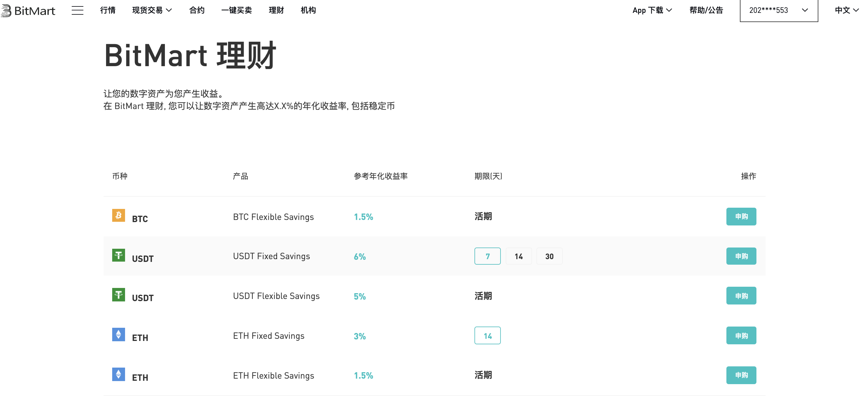Open the 帮助/公告 link
The height and width of the screenshot is (397, 868).
click(x=706, y=10)
